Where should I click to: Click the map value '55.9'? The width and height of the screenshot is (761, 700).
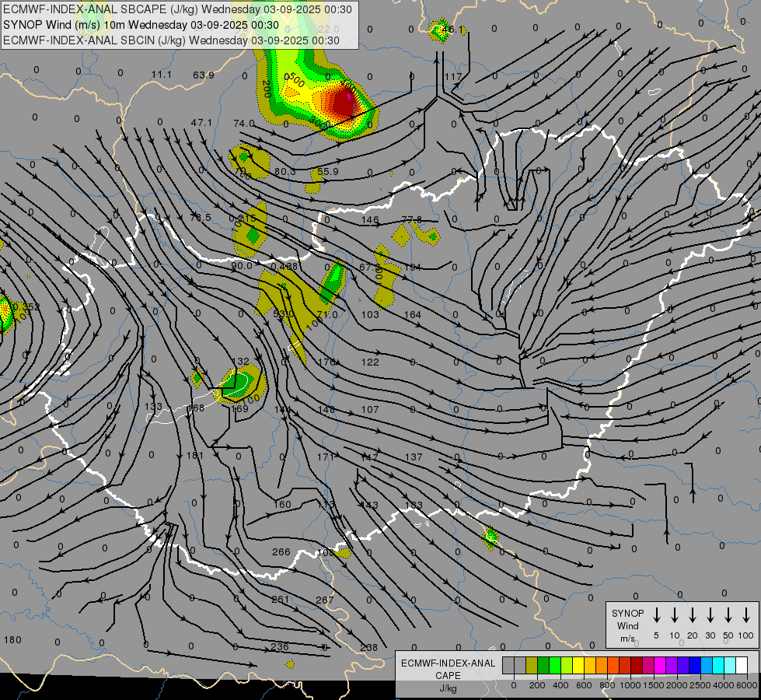point(327,171)
